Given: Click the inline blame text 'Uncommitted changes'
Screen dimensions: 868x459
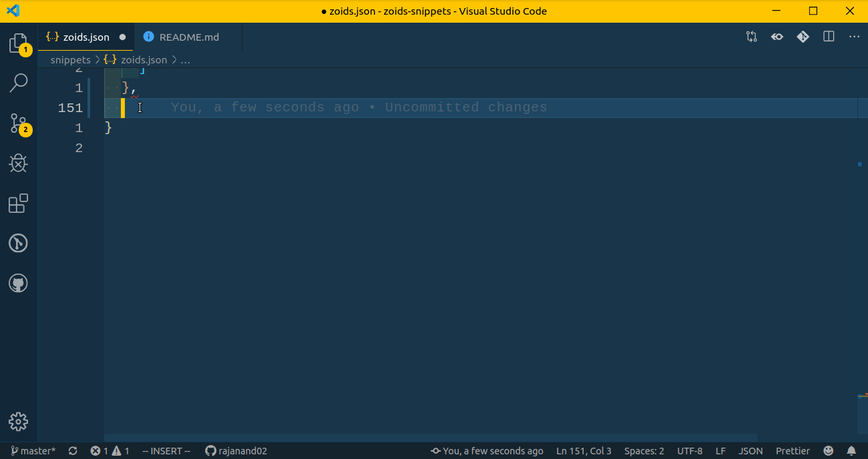Looking at the screenshot, I should tap(466, 107).
